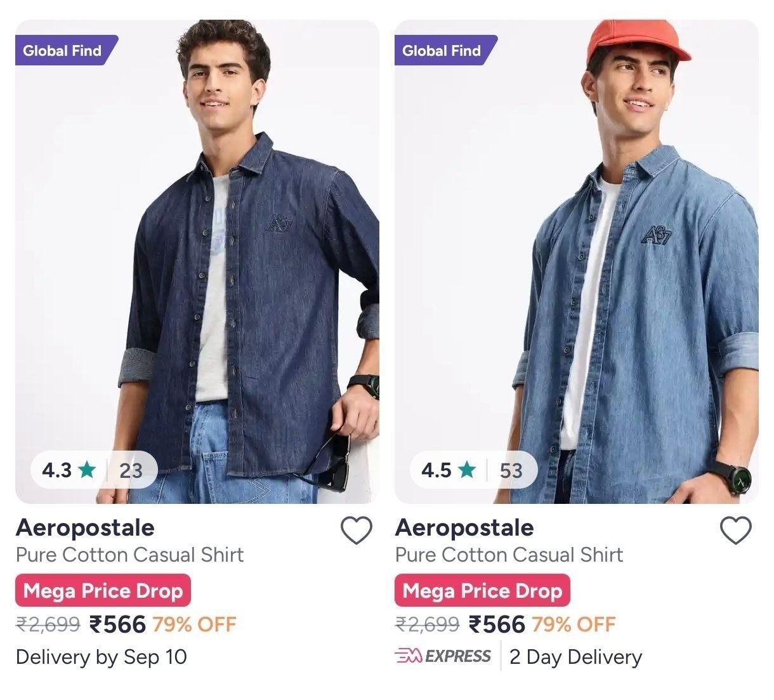The width and height of the screenshot is (774, 700).
Task: Select right Pure Cotton Casual Shirt description
Action: pos(509,555)
